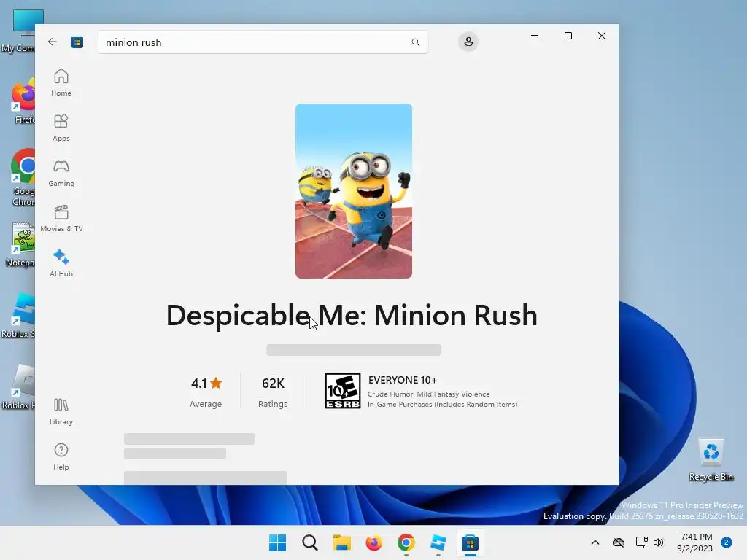Select the Roblox Studio desktop shortcut
Image resolution: width=747 pixels, height=560 pixels.
[19, 316]
